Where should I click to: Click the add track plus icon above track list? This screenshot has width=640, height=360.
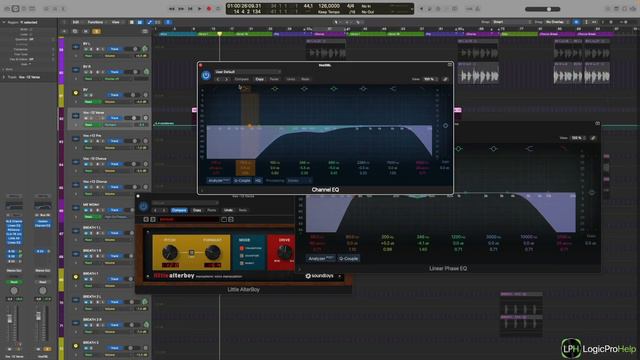64,31
